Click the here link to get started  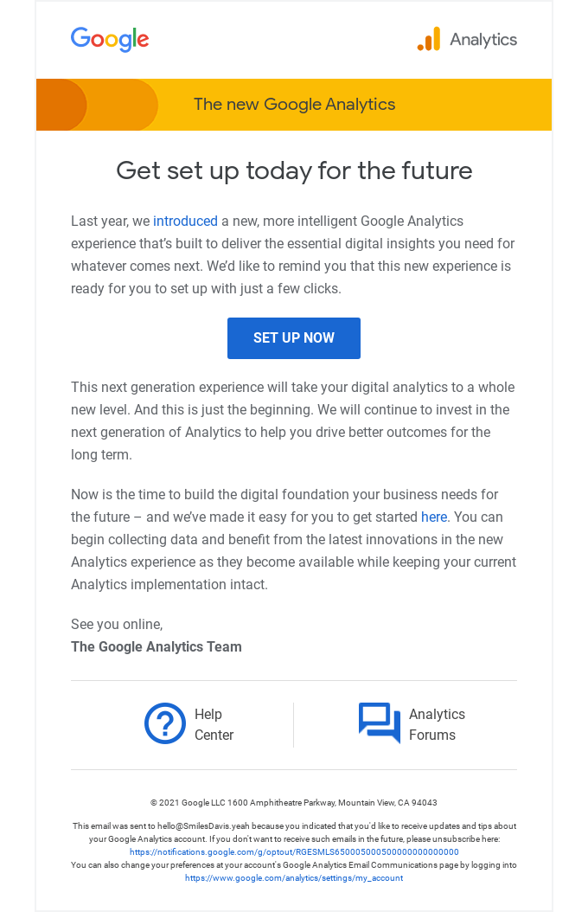(x=432, y=517)
